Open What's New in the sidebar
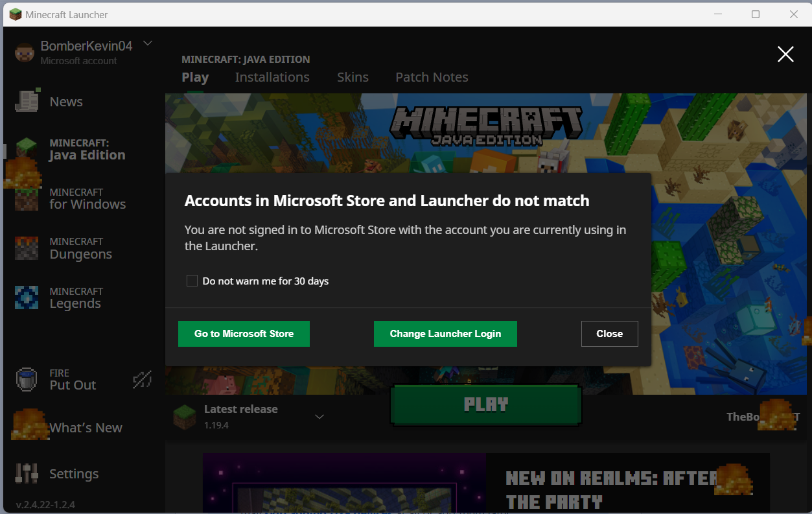The image size is (812, 514). (x=86, y=428)
